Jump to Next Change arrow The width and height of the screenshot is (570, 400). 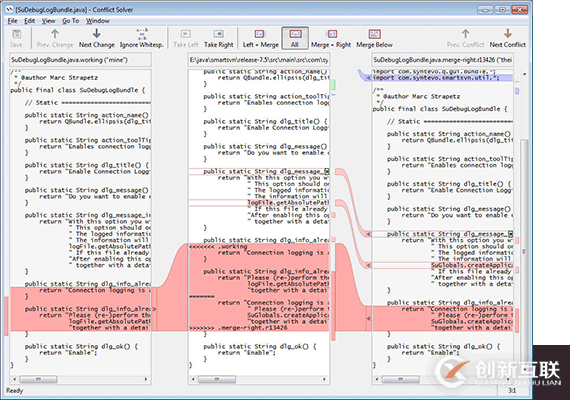coord(96,34)
